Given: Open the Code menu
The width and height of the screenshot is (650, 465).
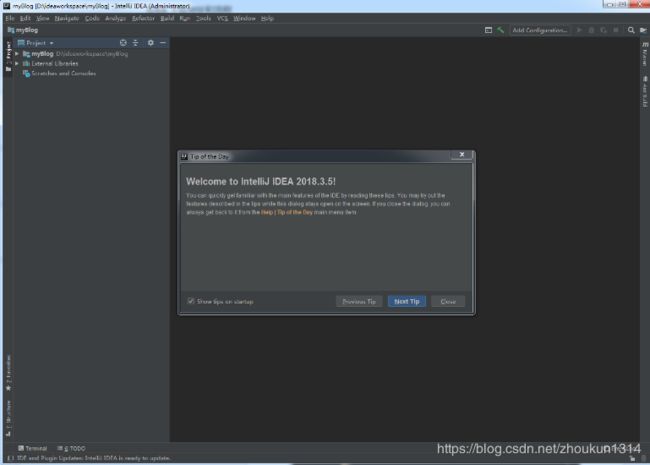Looking at the screenshot, I should pyautogui.click(x=92, y=19).
